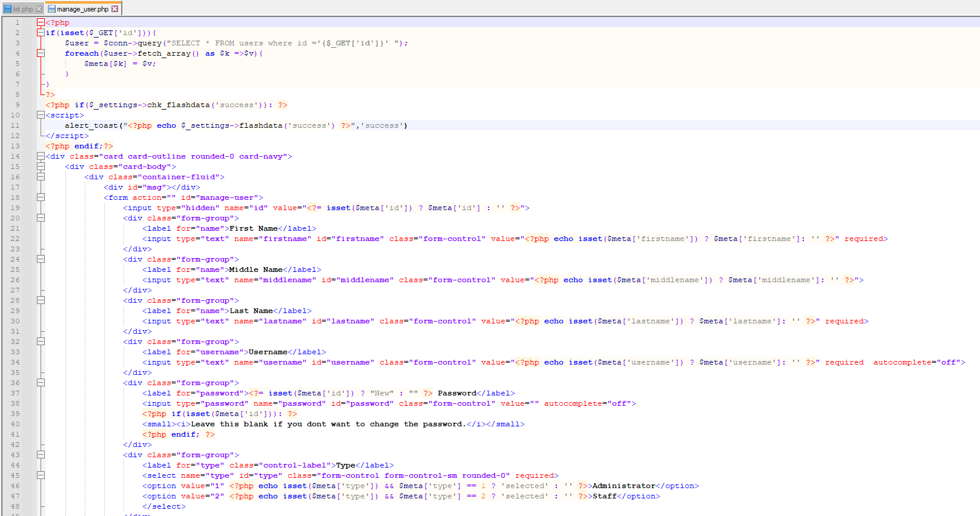Collapse the card div fold at line 14

point(41,156)
